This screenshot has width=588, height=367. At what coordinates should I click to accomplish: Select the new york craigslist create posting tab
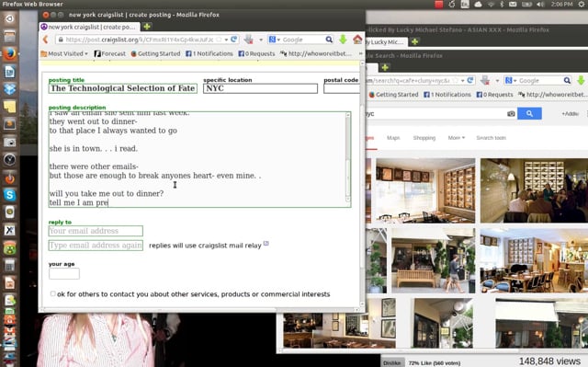point(89,27)
